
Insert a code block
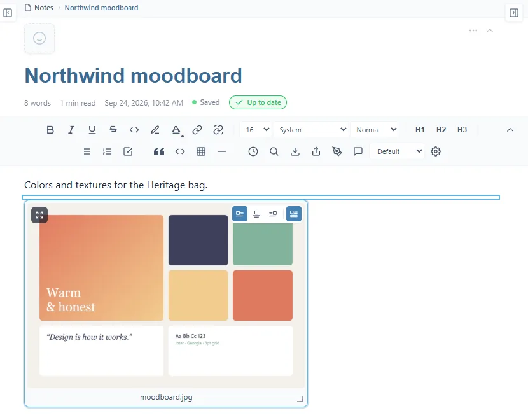[x=180, y=151]
